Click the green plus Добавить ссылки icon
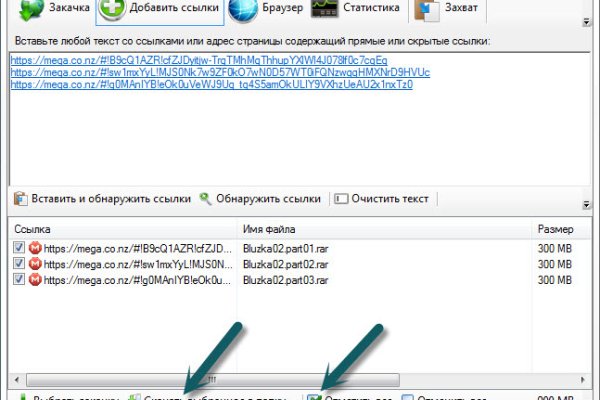The height and width of the screenshot is (400, 600). 110,11
